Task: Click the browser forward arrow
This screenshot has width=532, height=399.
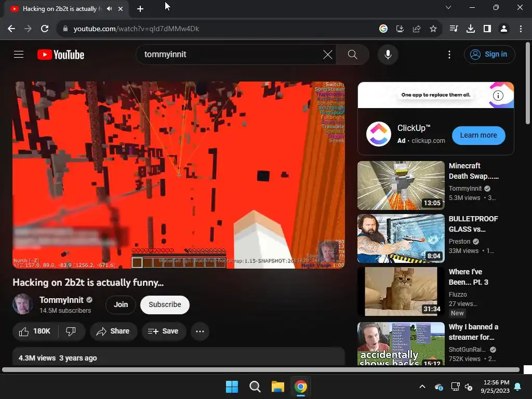Action: [x=28, y=29]
